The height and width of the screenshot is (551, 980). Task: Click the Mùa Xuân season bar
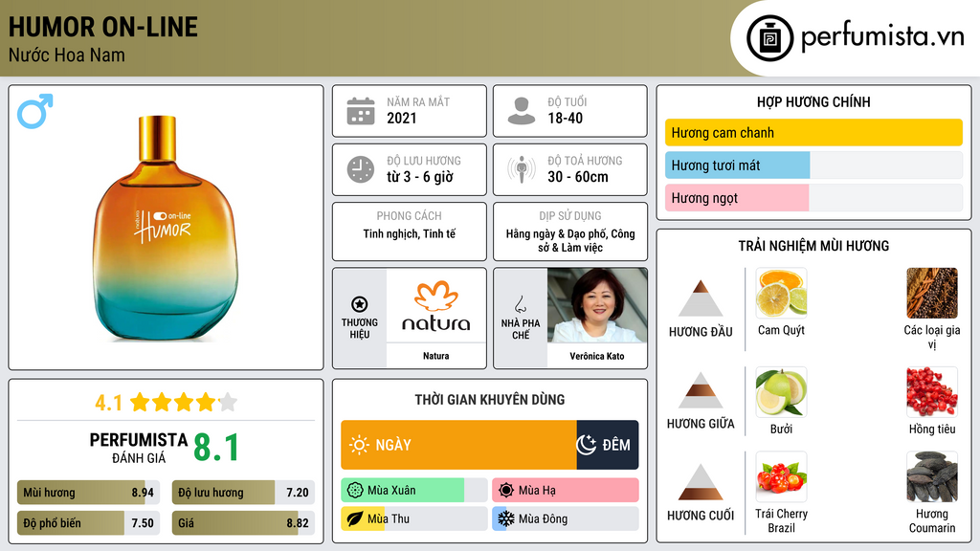click(x=414, y=491)
